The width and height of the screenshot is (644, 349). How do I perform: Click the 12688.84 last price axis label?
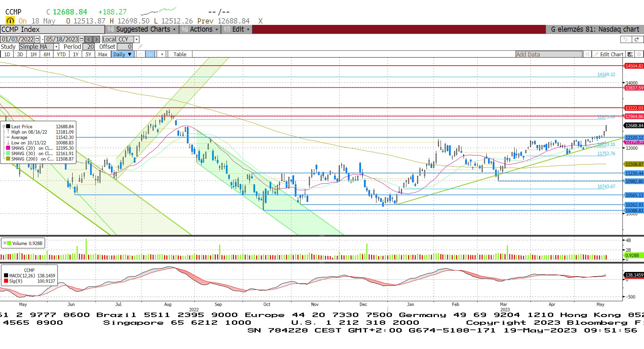tap(634, 126)
